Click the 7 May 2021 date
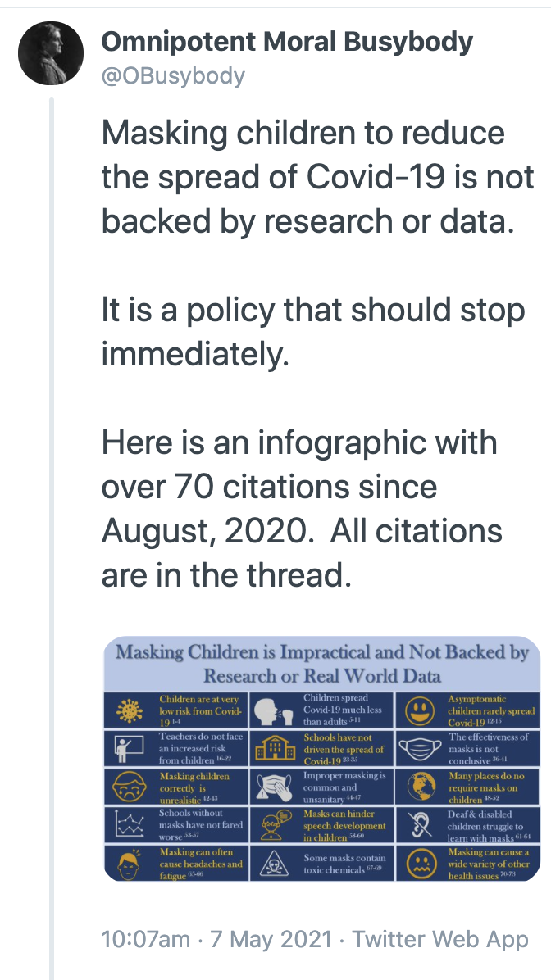The image size is (551, 980). pyautogui.click(x=271, y=939)
